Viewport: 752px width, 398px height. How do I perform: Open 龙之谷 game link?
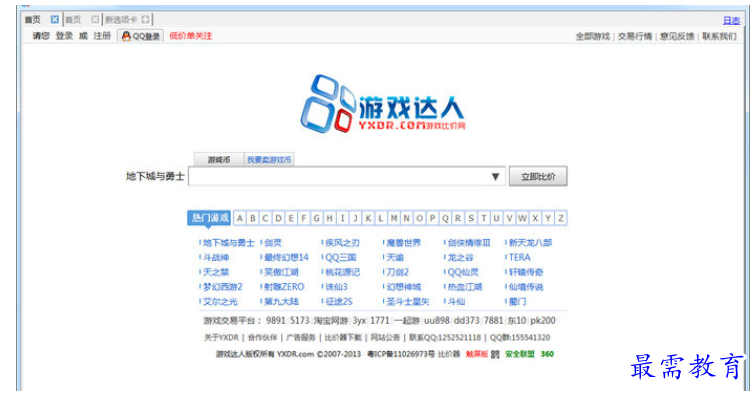[460, 258]
